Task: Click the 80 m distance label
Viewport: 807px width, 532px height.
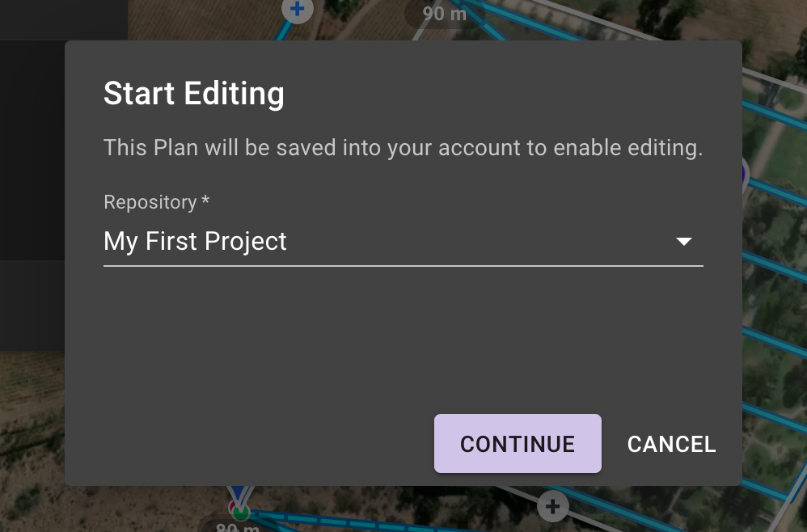Action: 238,527
